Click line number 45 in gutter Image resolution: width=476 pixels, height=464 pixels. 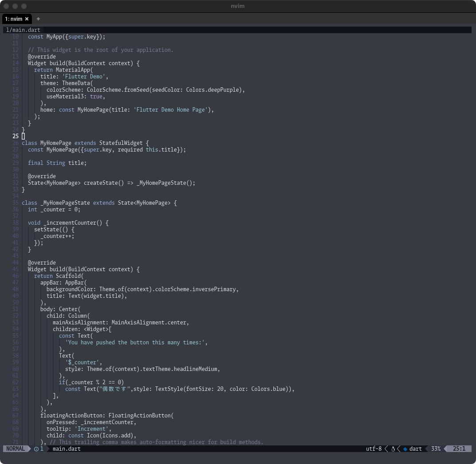[x=16, y=269]
